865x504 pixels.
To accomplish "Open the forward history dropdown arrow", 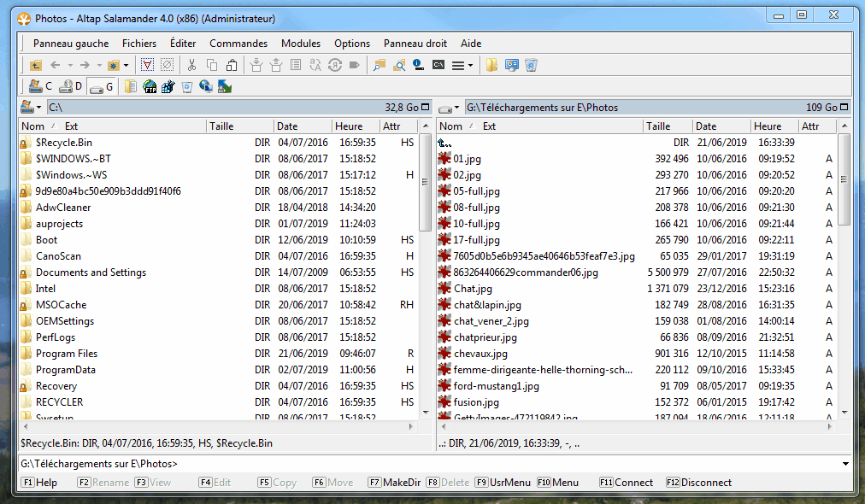I will pyautogui.click(x=99, y=65).
